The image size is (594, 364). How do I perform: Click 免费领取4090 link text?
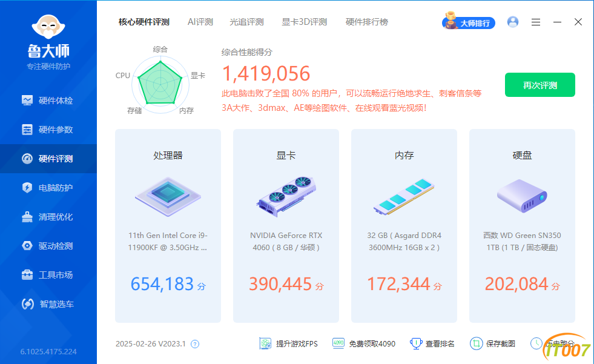tap(372, 344)
